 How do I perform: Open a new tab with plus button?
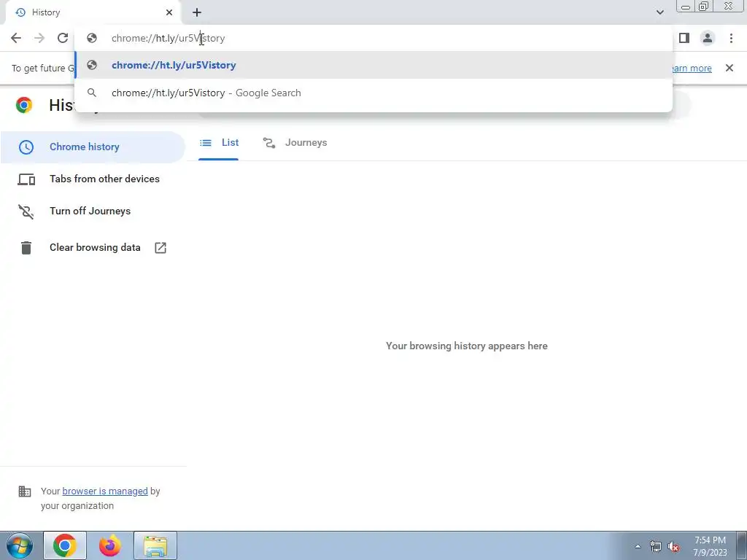[x=197, y=12]
